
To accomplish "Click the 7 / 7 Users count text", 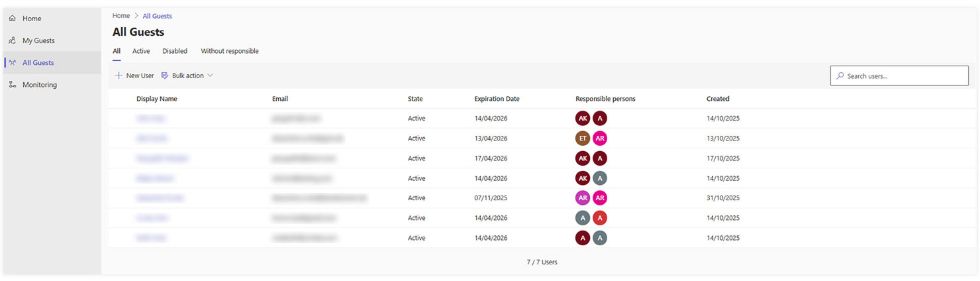I will pos(542,262).
